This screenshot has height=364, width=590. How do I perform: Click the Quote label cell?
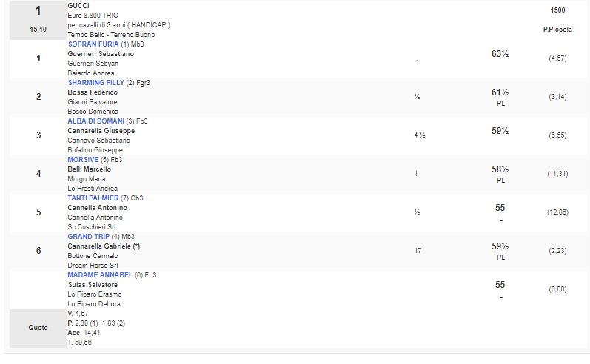38,328
